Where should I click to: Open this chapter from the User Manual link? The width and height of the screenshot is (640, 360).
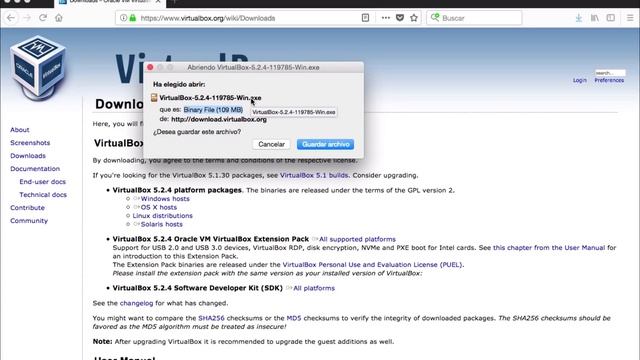click(549, 248)
